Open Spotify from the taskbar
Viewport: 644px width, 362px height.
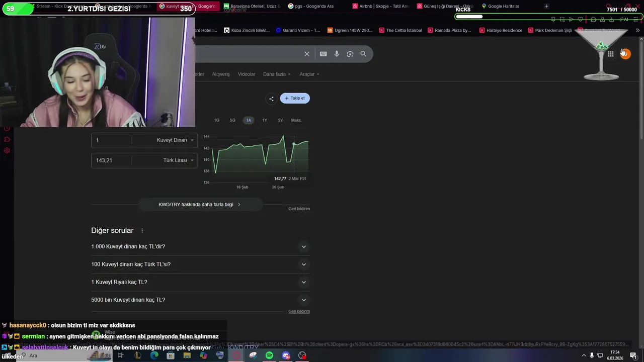click(269, 355)
